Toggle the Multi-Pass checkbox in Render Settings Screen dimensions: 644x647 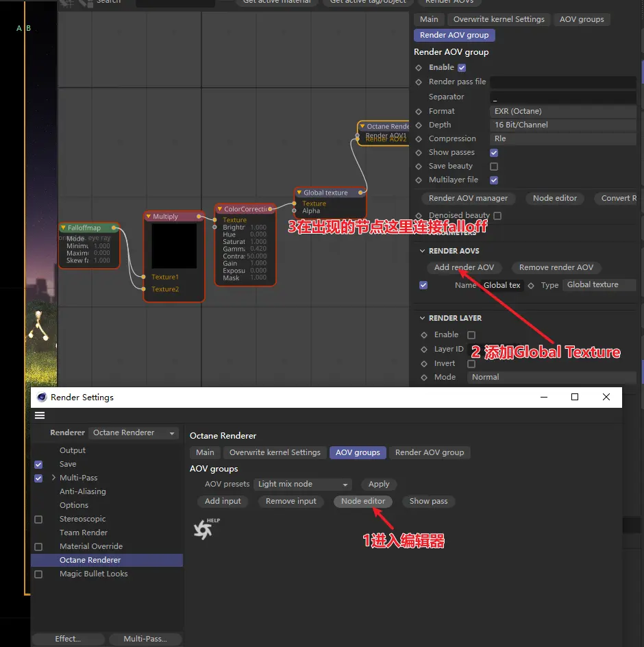pyautogui.click(x=38, y=478)
